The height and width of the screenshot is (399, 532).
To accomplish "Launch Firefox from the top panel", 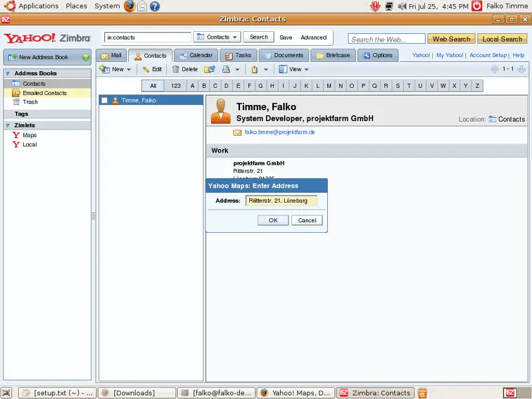I will [x=130, y=6].
